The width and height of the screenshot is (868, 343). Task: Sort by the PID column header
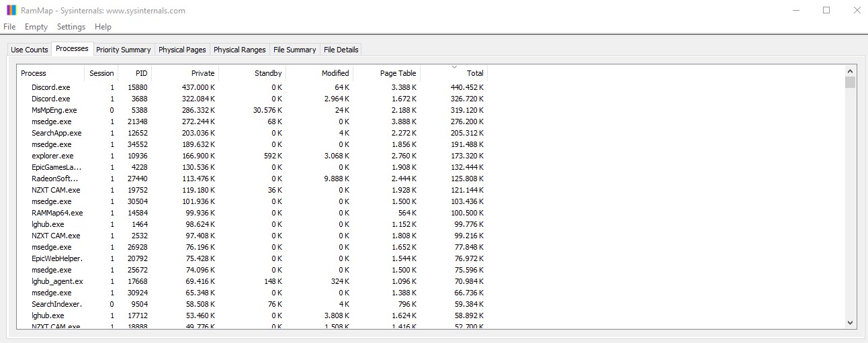coord(135,73)
